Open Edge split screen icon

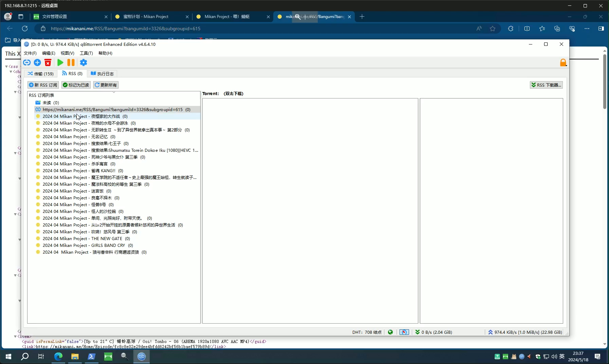pyautogui.click(x=527, y=29)
